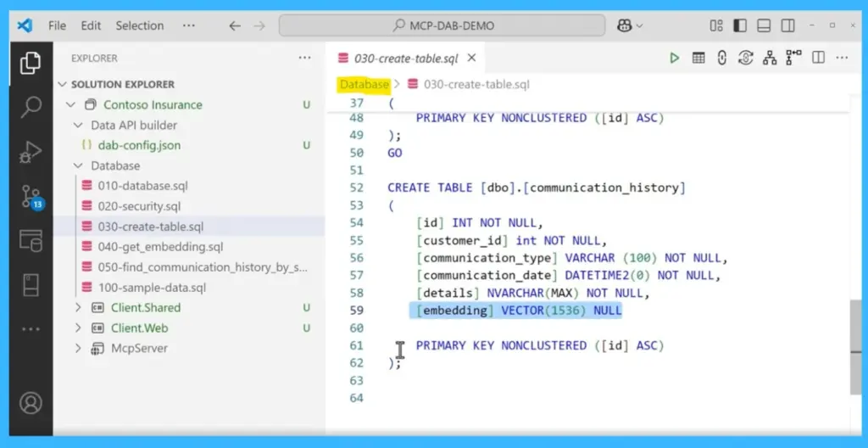Collapse the Contoso Insurance node
868x448 pixels.
click(70, 105)
